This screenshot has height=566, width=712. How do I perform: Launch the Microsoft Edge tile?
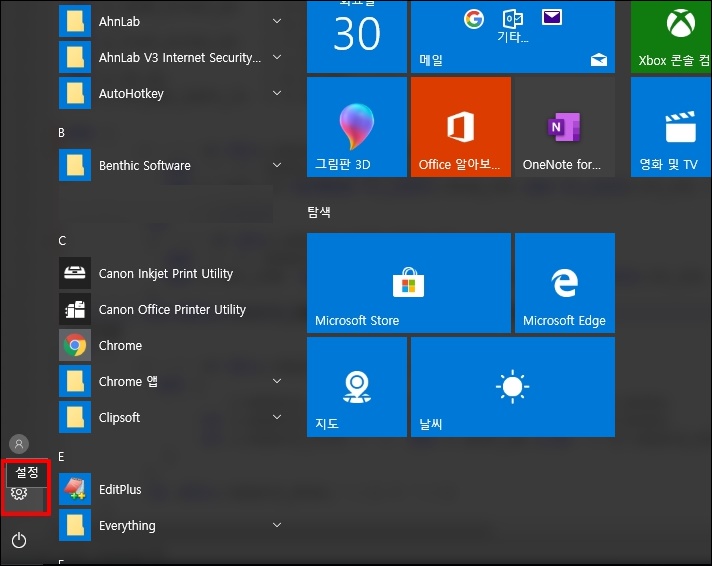565,283
